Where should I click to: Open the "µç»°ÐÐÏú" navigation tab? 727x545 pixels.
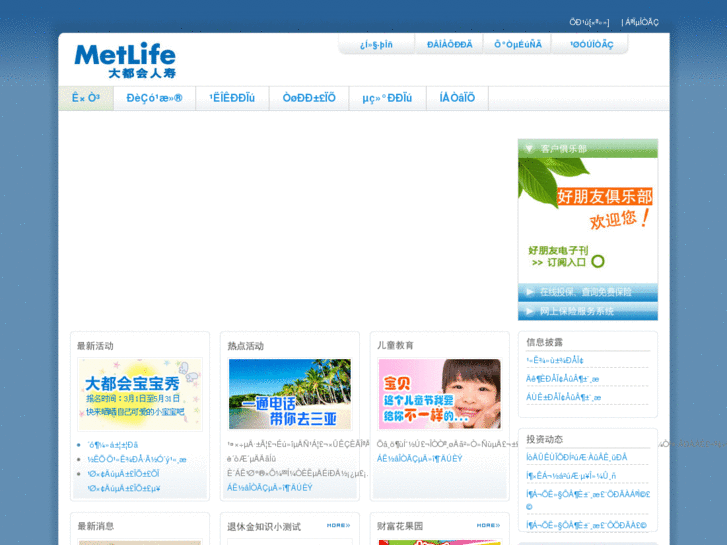click(x=387, y=98)
